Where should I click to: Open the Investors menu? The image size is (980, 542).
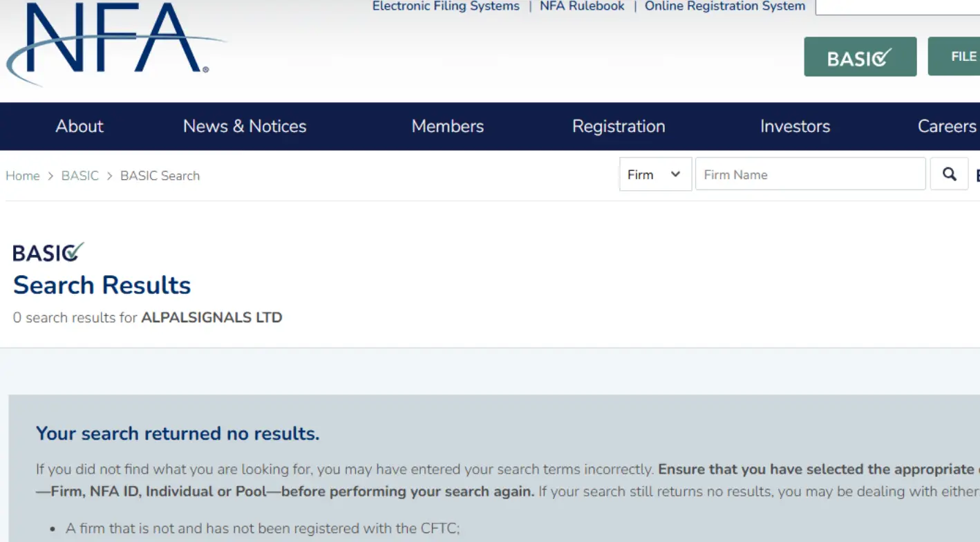pos(795,127)
